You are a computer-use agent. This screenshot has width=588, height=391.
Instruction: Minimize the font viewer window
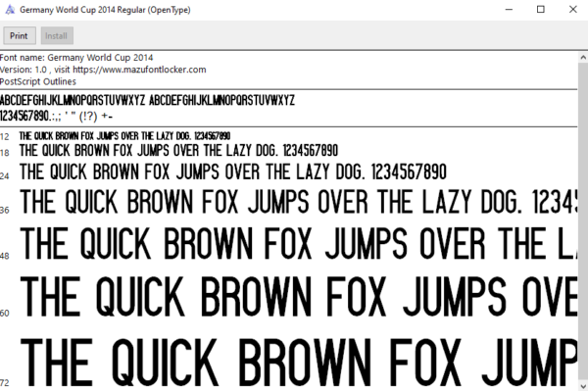(x=509, y=10)
